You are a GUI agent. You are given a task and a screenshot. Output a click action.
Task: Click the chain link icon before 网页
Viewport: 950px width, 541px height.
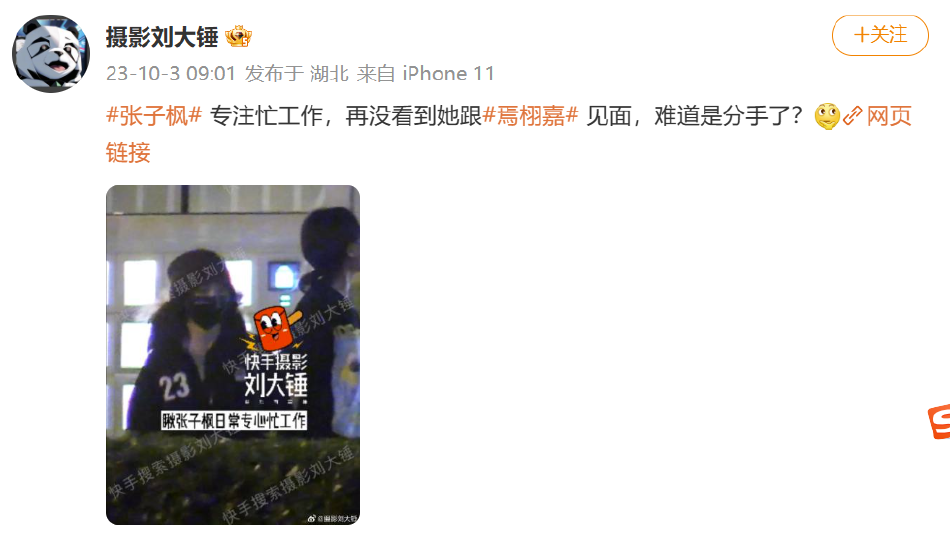point(852,116)
